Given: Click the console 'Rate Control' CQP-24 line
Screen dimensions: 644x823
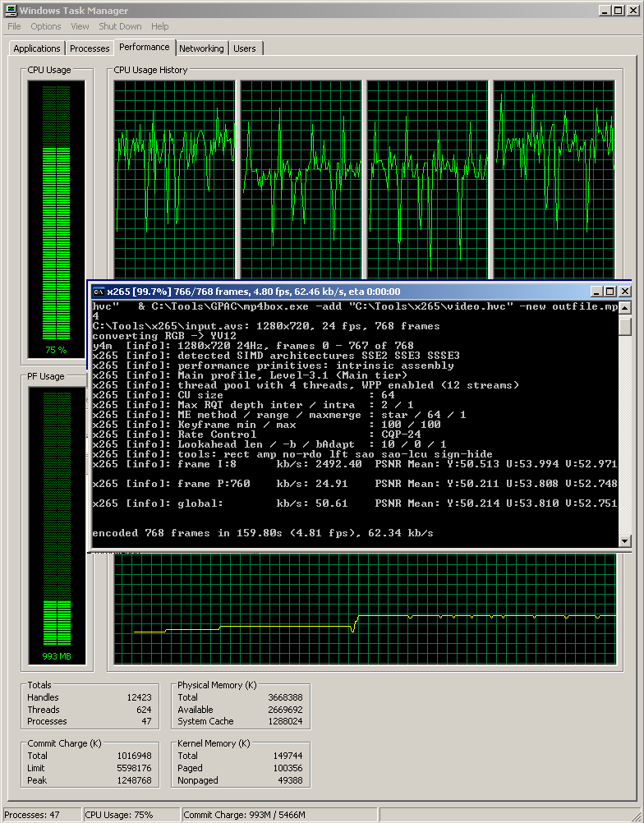Looking at the screenshot, I should coord(256,434).
